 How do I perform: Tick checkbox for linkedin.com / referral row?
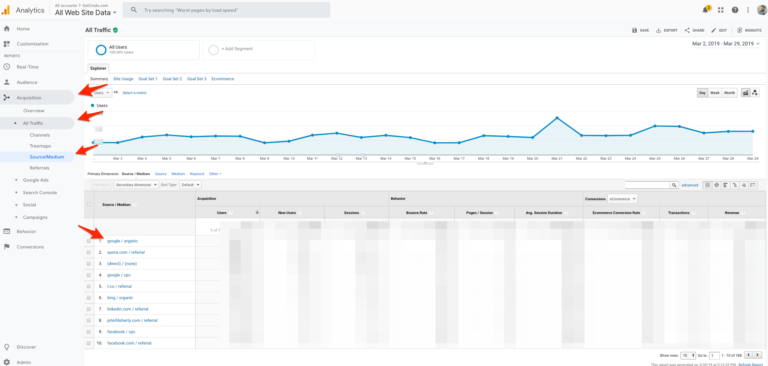pos(89,309)
